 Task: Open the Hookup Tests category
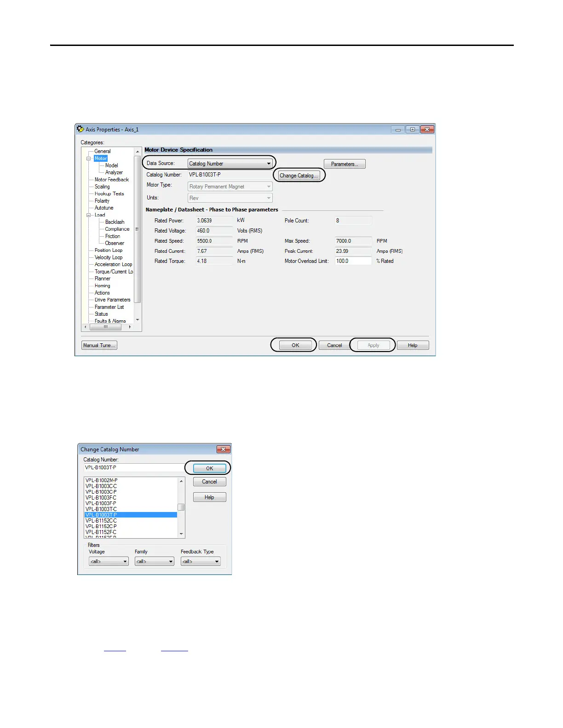[x=109, y=193]
